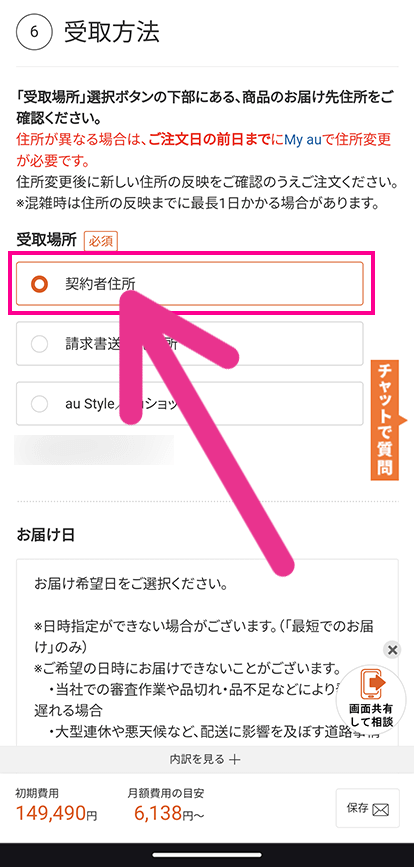Click the 受取方法 section title
The image size is (414, 867).
click(112, 33)
